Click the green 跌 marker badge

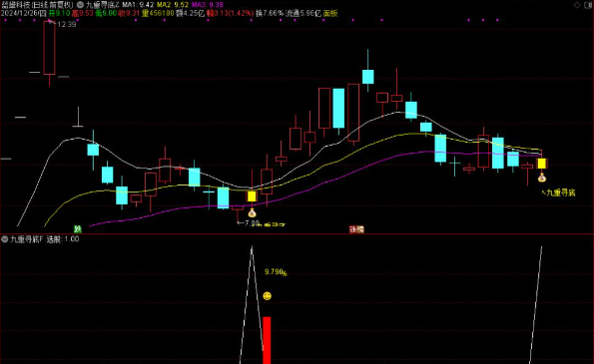click(x=78, y=228)
